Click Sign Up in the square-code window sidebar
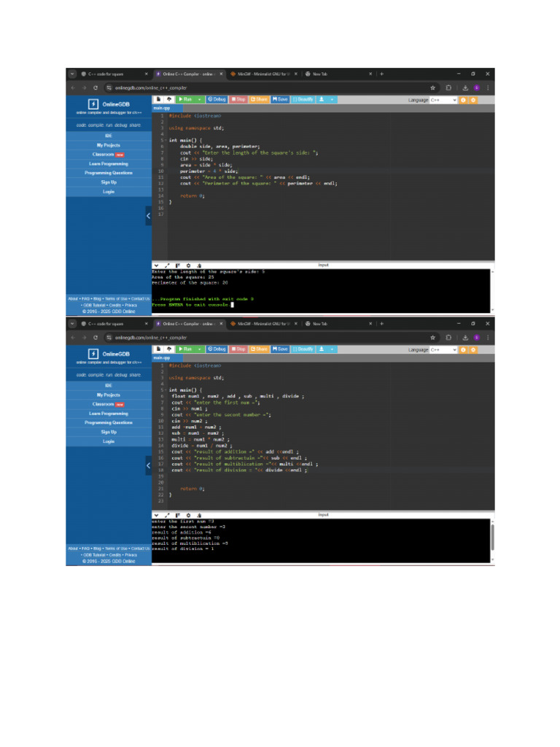The width and height of the screenshot is (560, 747). (x=109, y=182)
